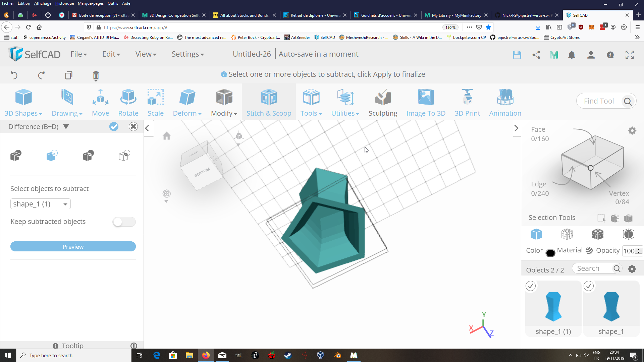Open the user account icon
This screenshot has width=644, height=362.
[591, 55]
